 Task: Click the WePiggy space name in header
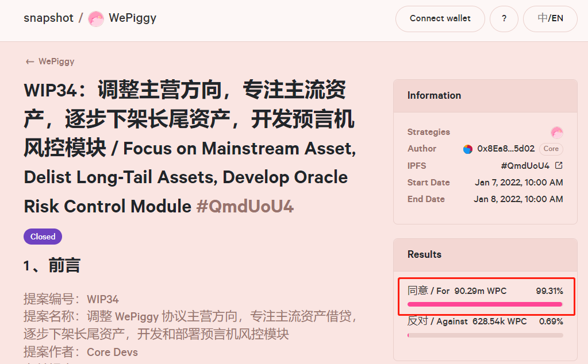(132, 18)
